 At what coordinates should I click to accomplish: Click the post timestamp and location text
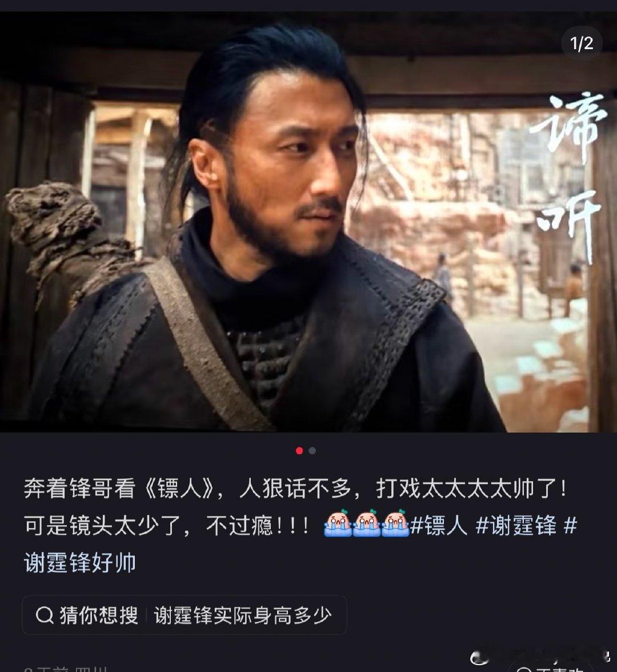[x=66, y=669]
